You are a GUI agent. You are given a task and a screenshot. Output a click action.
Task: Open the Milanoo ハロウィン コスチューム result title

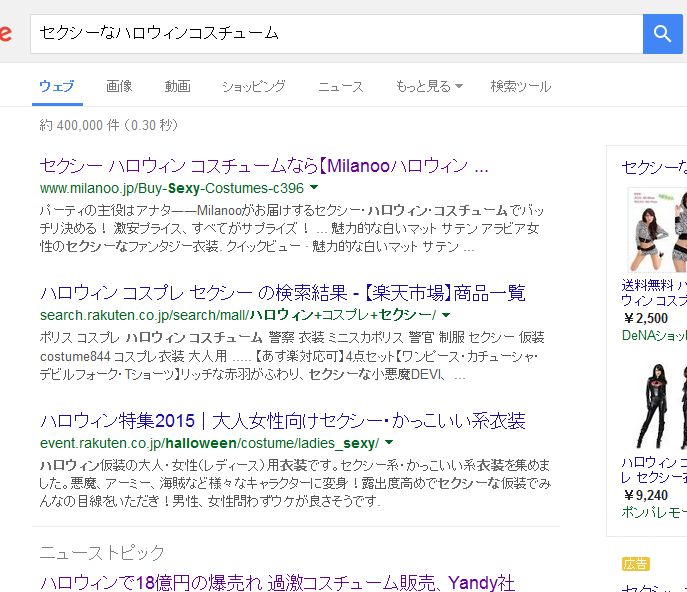(264, 166)
